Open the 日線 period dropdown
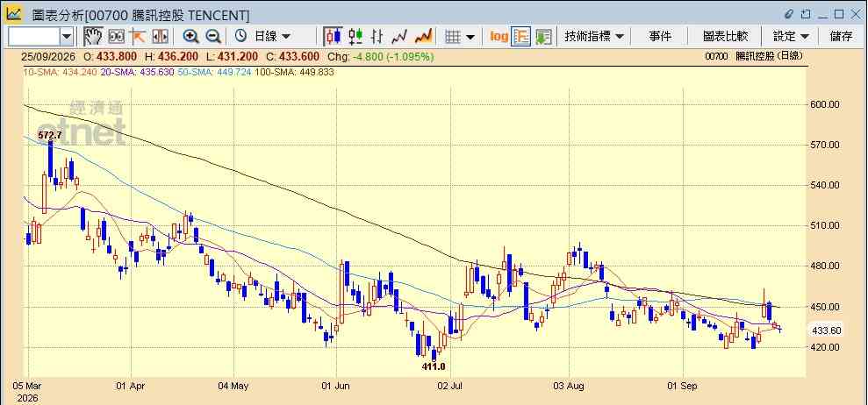 272,37
